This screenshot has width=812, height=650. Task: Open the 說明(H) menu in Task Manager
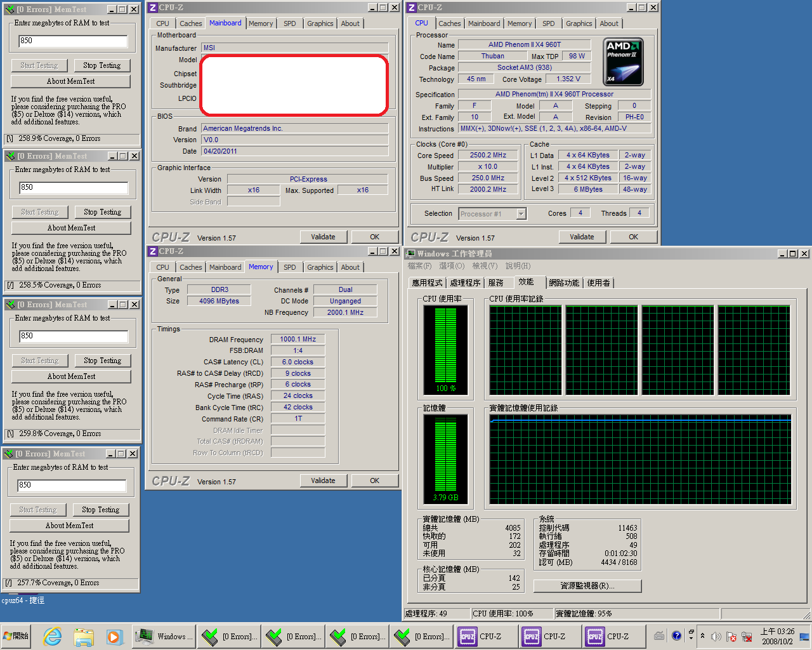518,266
